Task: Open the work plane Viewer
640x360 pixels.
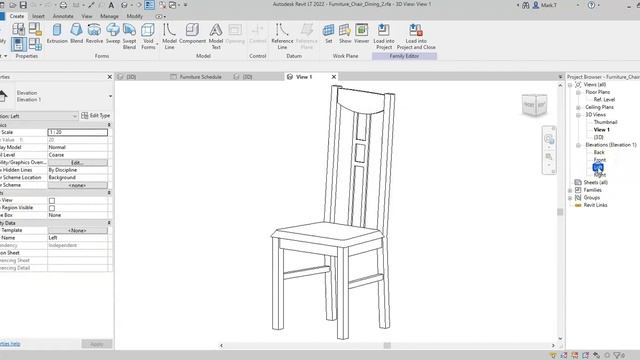Action: click(x=361, y=33)
